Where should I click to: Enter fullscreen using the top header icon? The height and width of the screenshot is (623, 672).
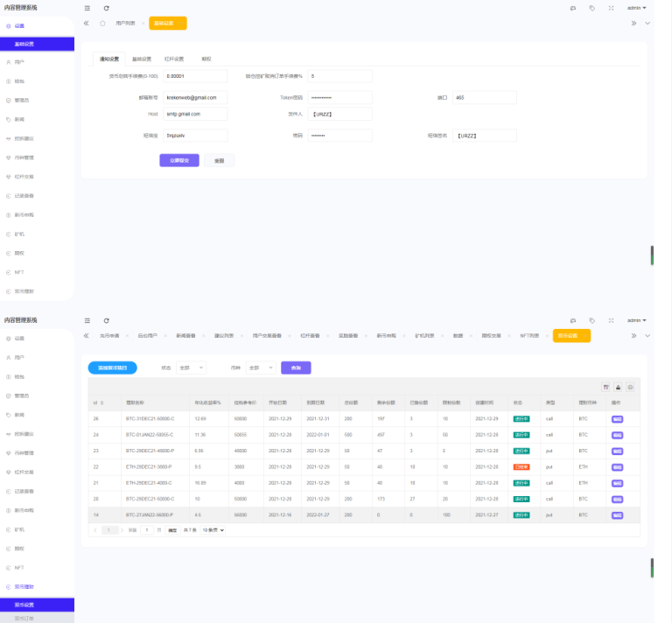pos(611,7)
